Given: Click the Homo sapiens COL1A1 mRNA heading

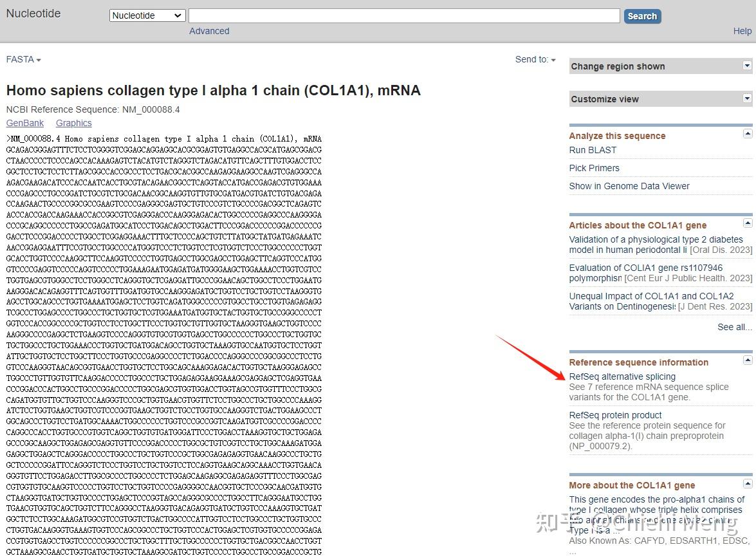Looking at the screenshot, I should 213,90.
